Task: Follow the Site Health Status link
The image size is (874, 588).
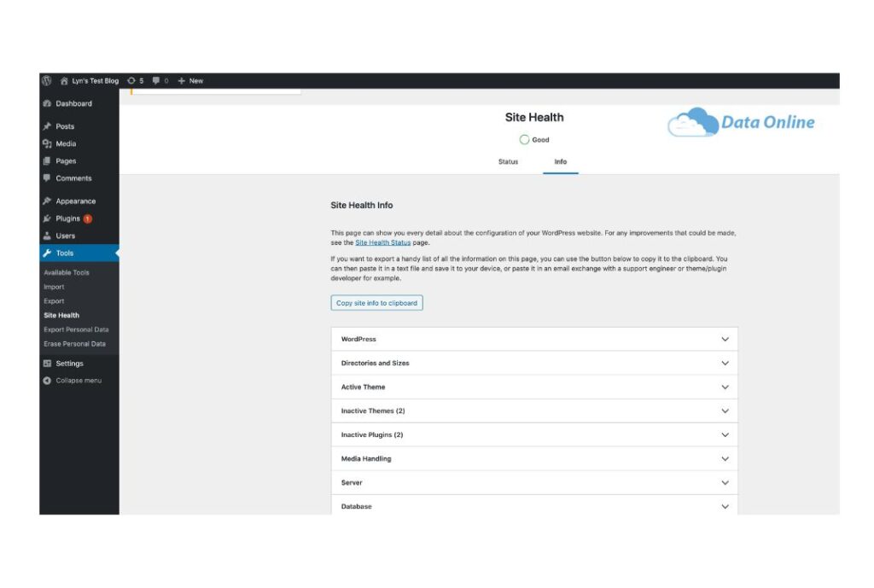Action: point(383,242)
